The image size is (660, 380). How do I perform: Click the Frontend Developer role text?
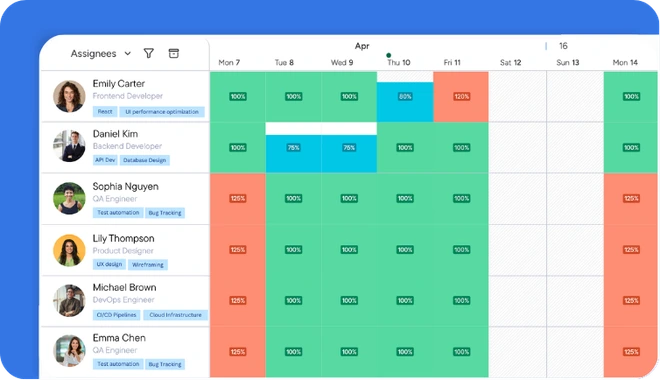click(128, 96)
